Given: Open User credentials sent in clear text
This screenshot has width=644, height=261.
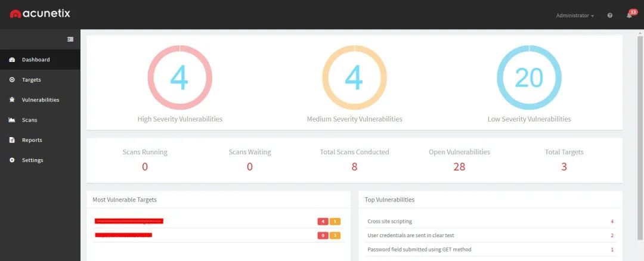Looking at the screenshot, I should point(410,235).
